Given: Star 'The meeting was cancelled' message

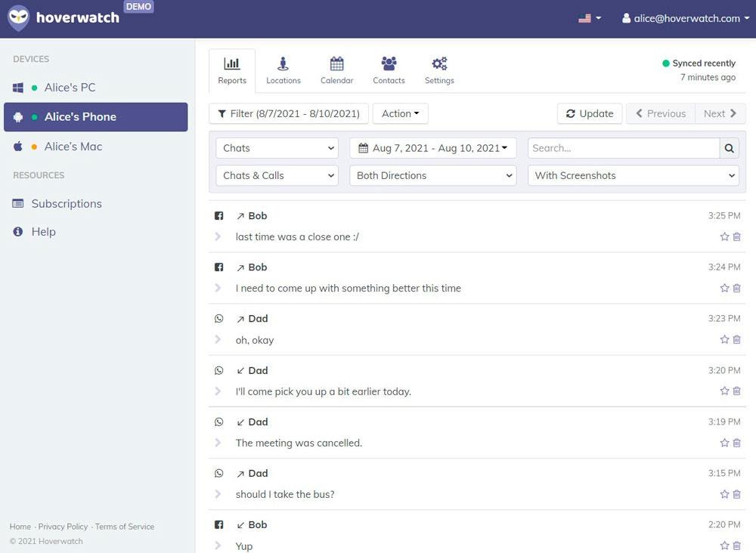Looking at the screenshot, I should [724, 443].
